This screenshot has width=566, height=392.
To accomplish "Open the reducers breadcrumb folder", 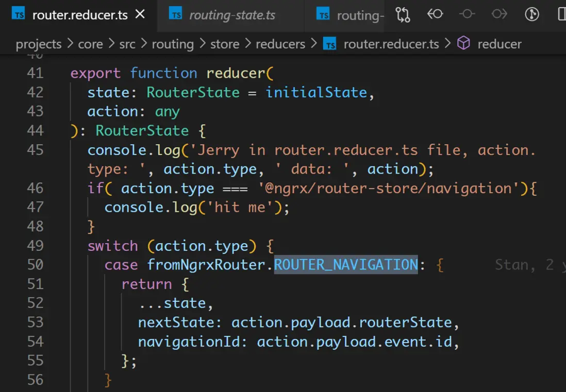I will (x=281, y=44).
